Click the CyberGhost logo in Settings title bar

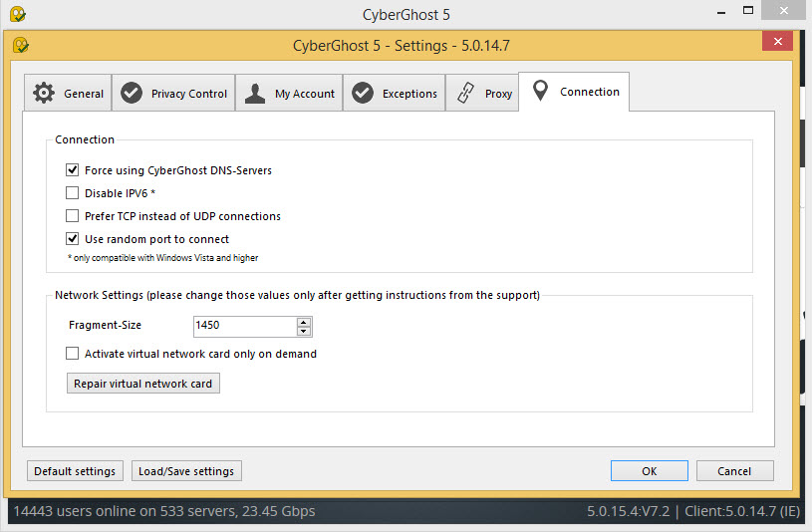(x=21, y=45)
